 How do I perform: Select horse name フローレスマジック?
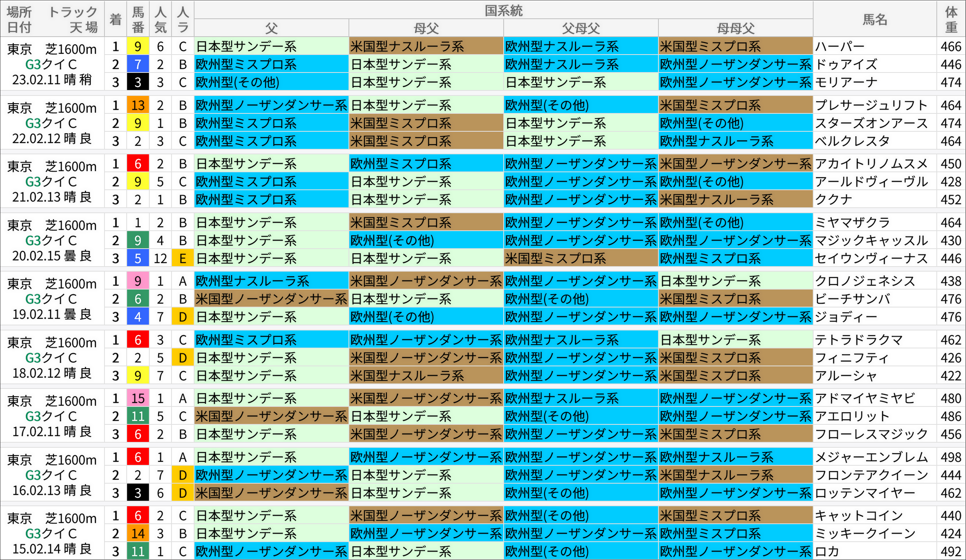(x=871, y=434)
